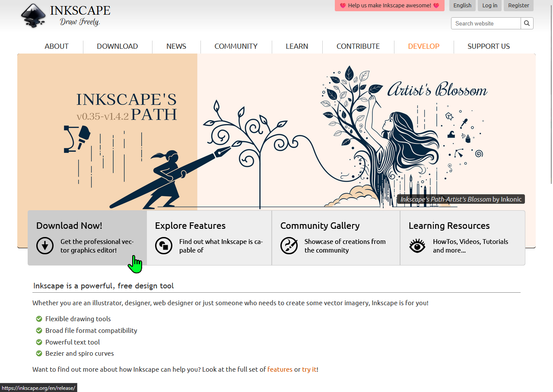This screenshot has height=392, width=553.
Task: Click the try it link
Action: point(309,369)
